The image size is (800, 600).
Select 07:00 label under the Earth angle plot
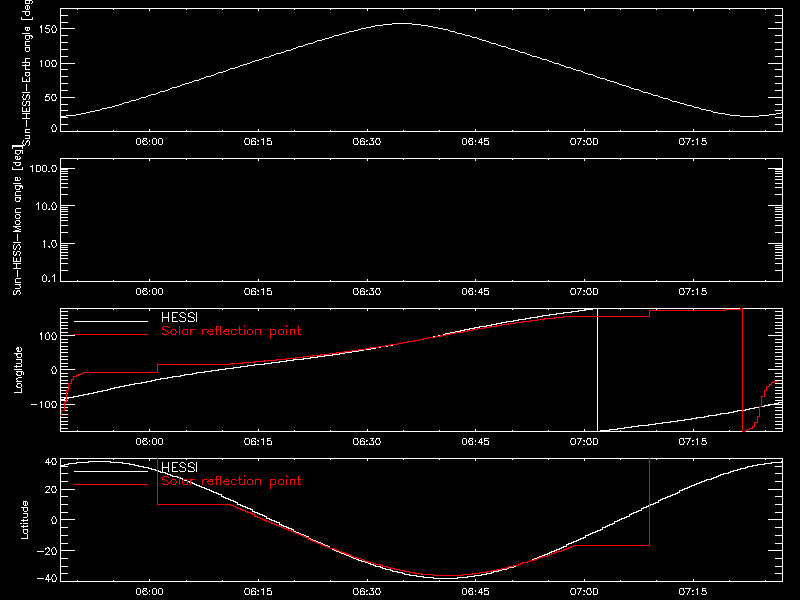point(584,141)
